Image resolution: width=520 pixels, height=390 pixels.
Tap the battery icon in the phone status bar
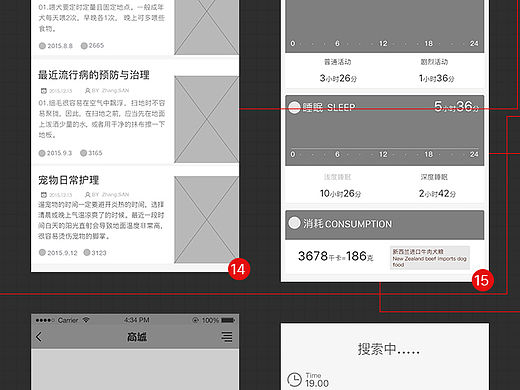tap(228, 320)
